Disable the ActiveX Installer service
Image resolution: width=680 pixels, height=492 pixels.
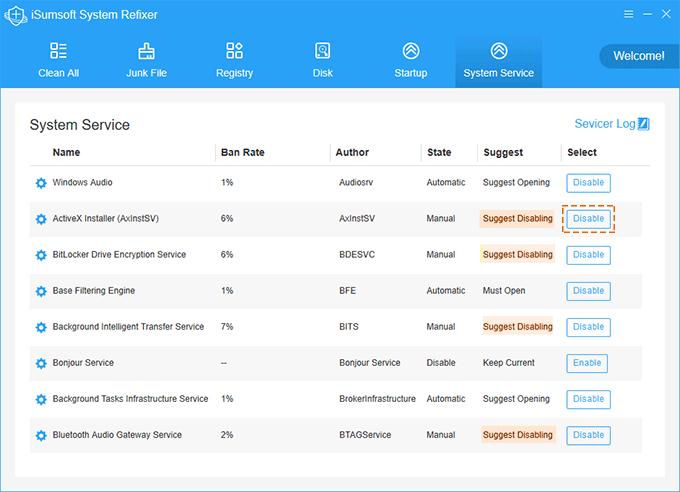[x=588, y=219]
